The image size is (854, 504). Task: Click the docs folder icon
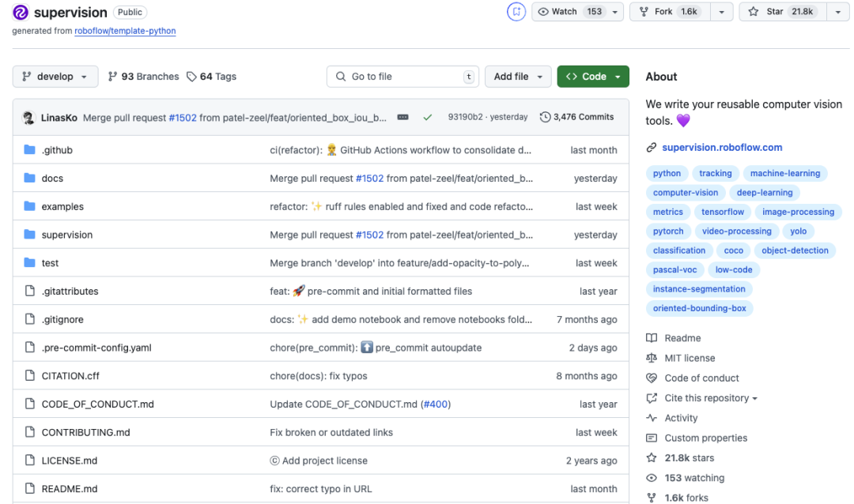click(30, 178)
